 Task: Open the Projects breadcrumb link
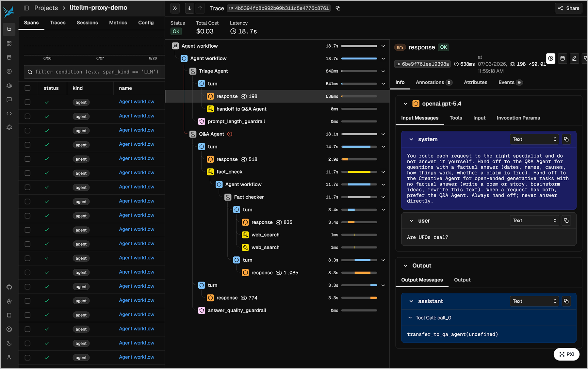coord(46,8)
